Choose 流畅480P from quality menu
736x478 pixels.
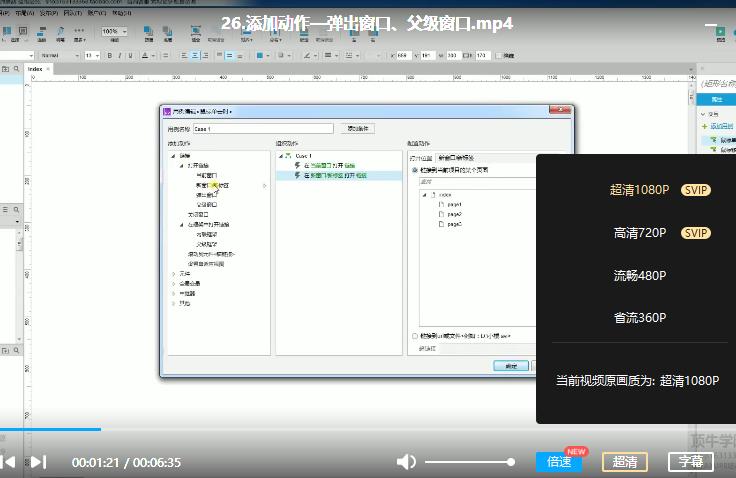pos(640,276)
